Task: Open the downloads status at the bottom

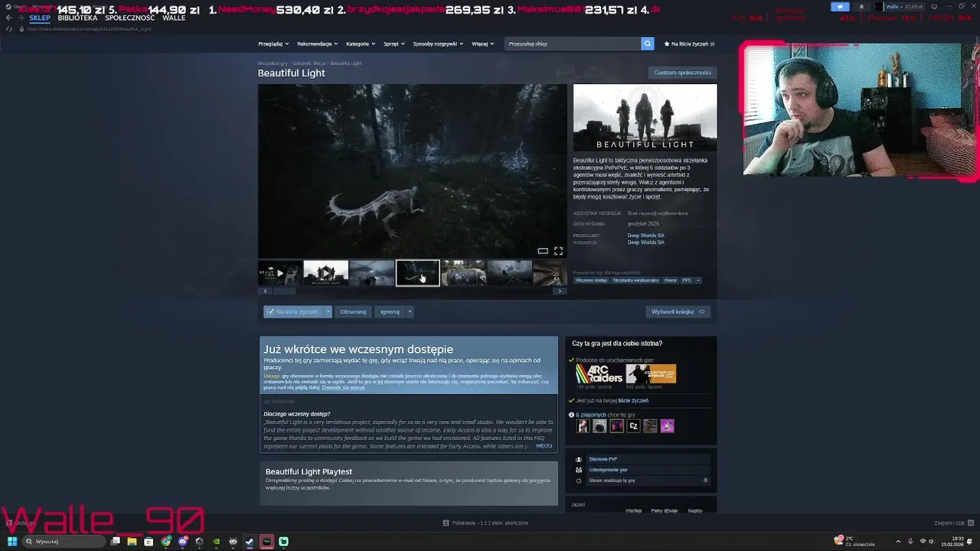Action: (x=485, y=523)
